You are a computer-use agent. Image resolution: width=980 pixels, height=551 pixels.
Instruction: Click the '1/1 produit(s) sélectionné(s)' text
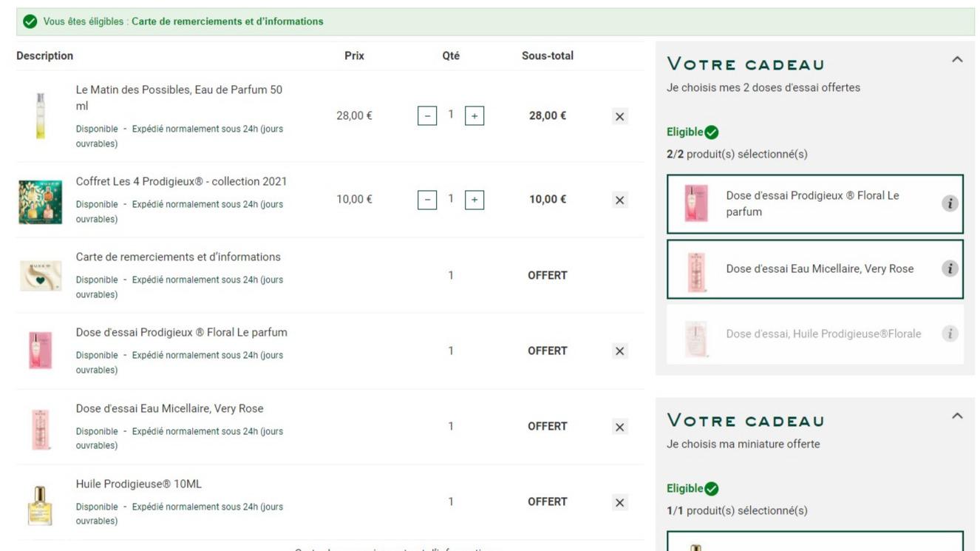click(737, 511)
